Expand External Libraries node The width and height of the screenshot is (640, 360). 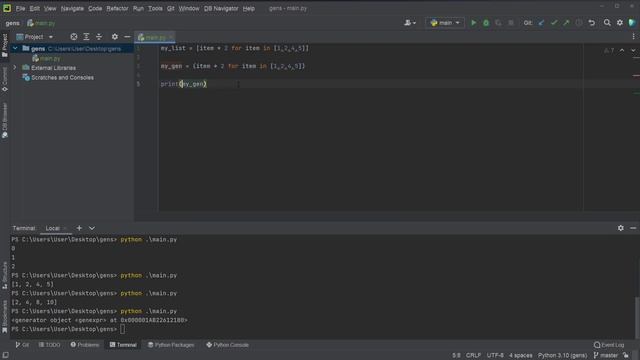click(x=15, y=68)
